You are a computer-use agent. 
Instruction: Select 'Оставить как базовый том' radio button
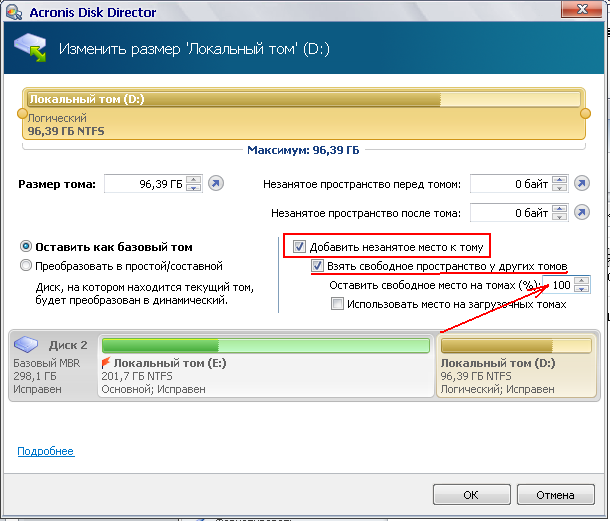pyautogui.click(x=26, y=246)
